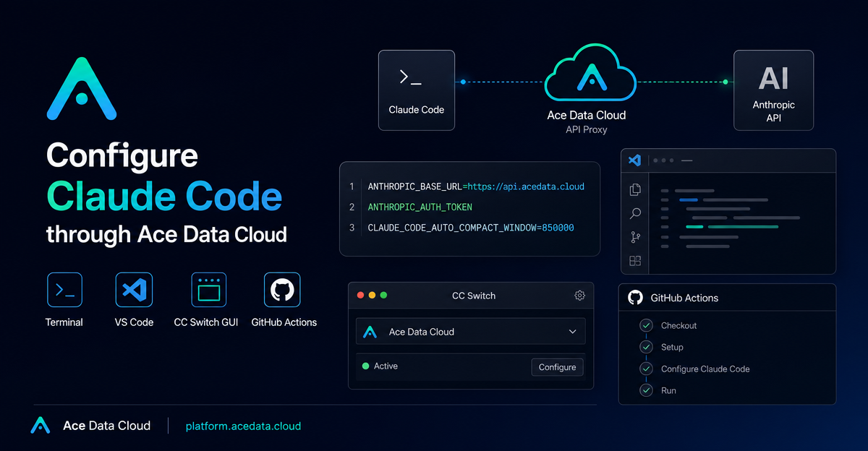Open CC Switch settings gear
The width and height of the screenshot is (868, 451).
pos(579,296)
